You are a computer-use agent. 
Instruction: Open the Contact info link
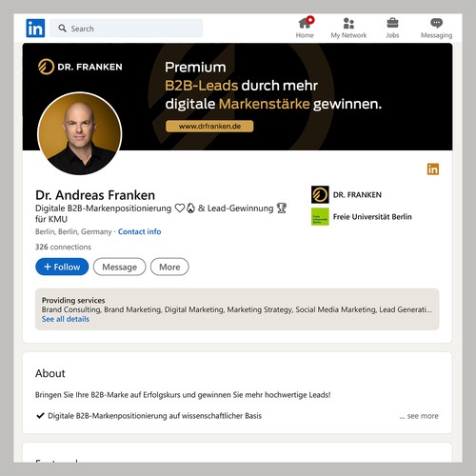[x=139, y=231]
